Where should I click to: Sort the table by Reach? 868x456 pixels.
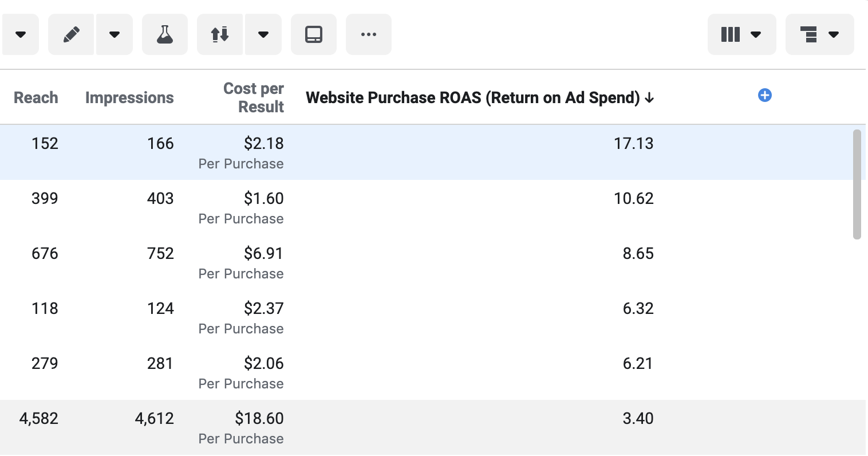tap(36, 97)
